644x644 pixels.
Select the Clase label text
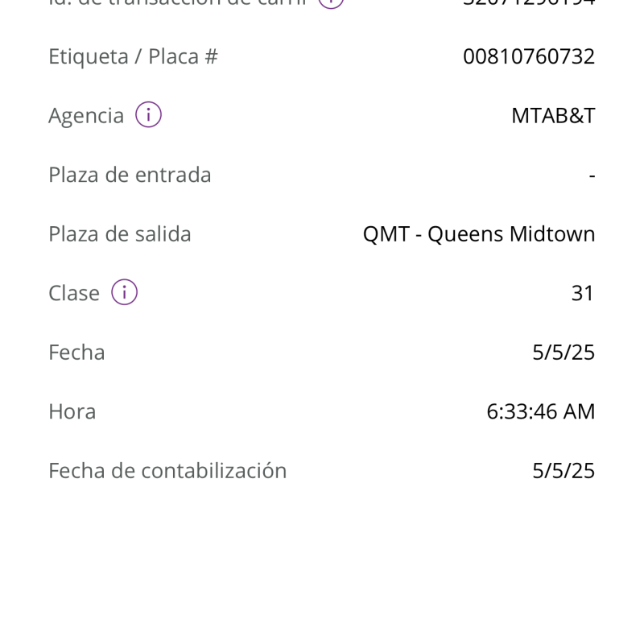coord(74,293)
